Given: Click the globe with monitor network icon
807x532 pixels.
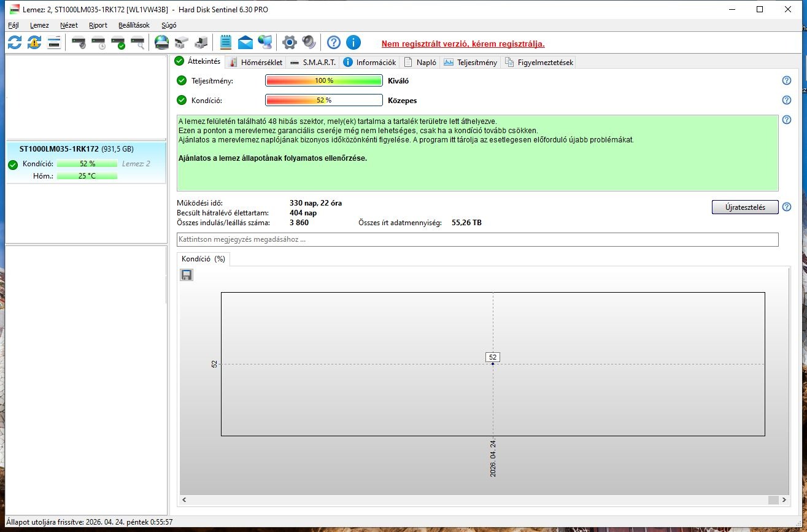Looking at the screenshot, I should click(x=265, y=42).
